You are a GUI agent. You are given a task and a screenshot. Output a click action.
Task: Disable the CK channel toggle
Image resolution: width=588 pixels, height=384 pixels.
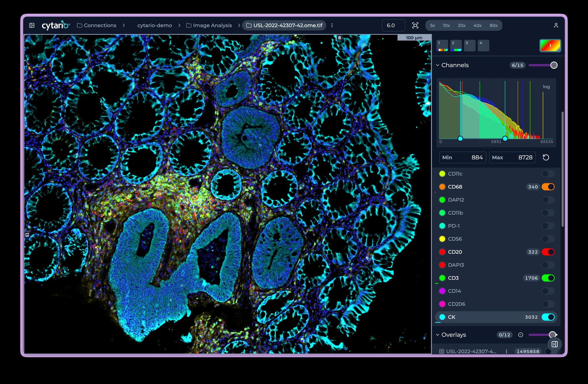point(548,317)
